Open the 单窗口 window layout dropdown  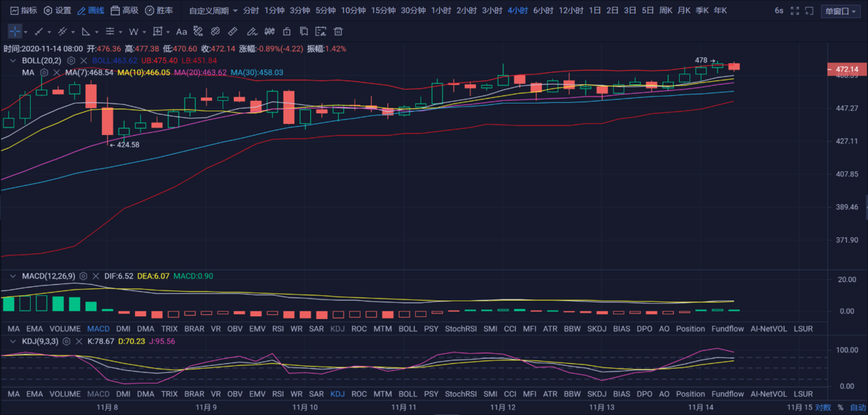pos(840,11)
